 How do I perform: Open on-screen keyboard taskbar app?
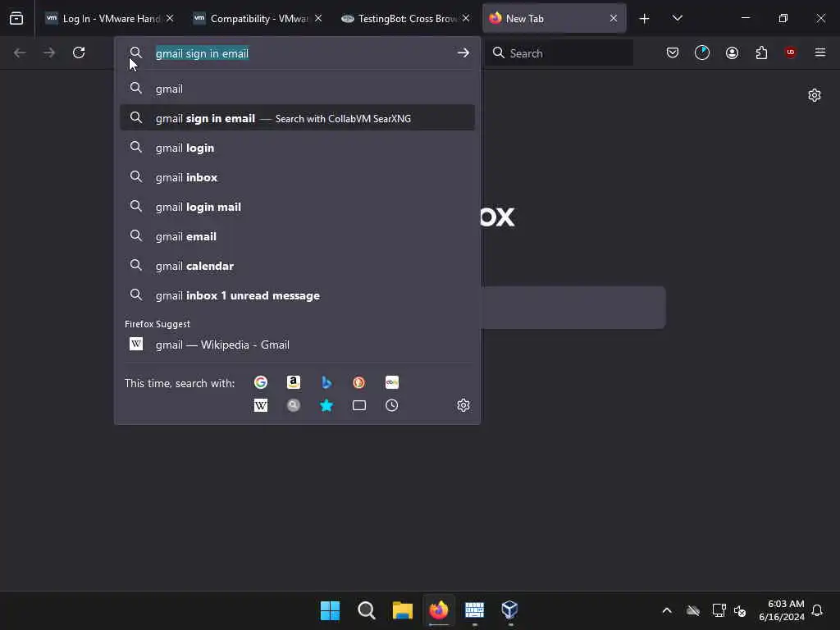coord(475,610)
